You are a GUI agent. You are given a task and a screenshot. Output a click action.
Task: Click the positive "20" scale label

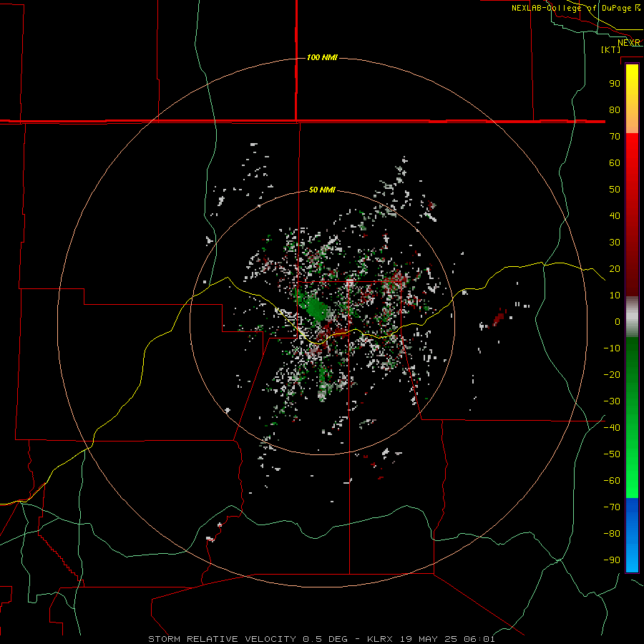[615, 269]
